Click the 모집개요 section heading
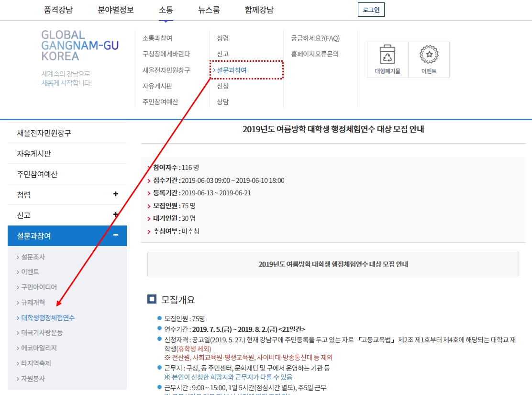Screen dimensions: 532x395 [178, 300]
